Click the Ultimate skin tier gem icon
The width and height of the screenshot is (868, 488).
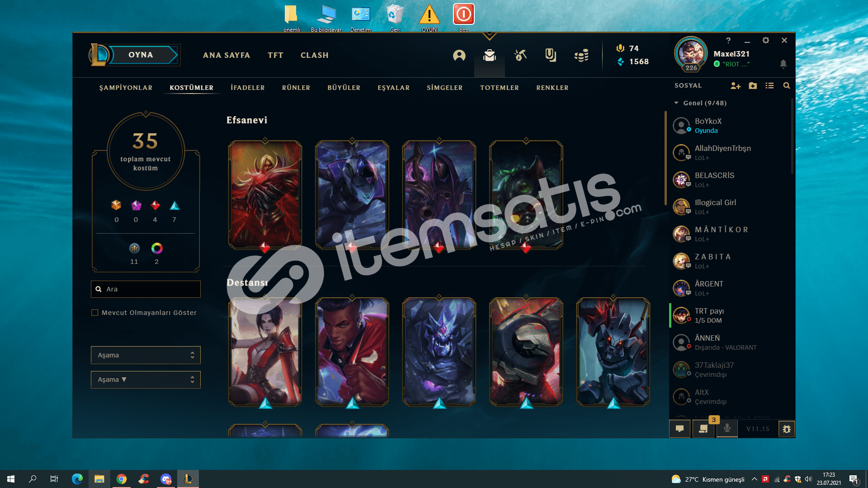tap(116, 205)
